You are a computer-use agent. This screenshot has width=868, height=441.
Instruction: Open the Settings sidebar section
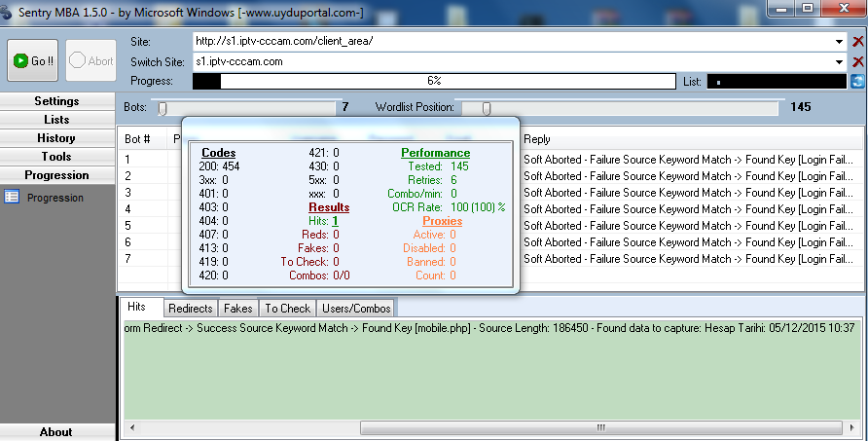pyautogui.click(x=56, y=101)
